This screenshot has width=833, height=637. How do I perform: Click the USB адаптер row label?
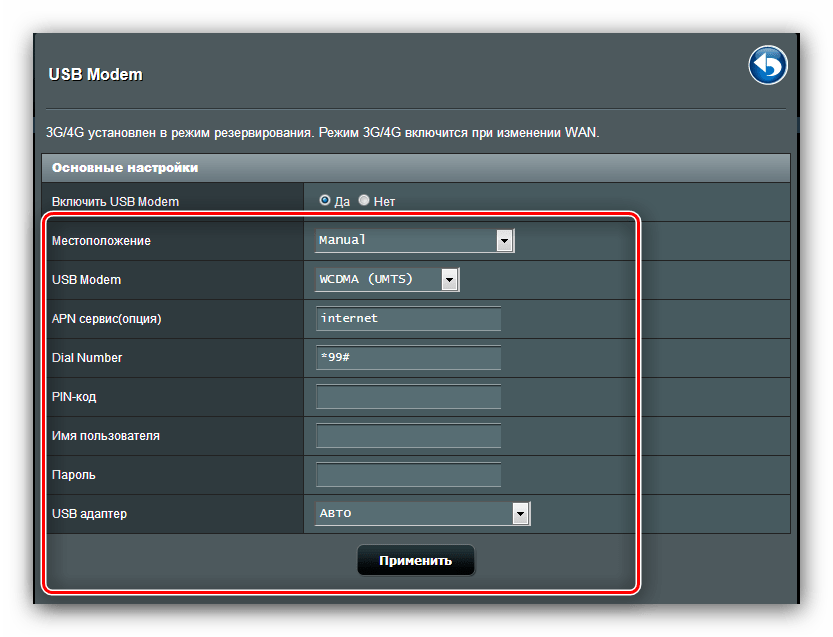(89, 514)
